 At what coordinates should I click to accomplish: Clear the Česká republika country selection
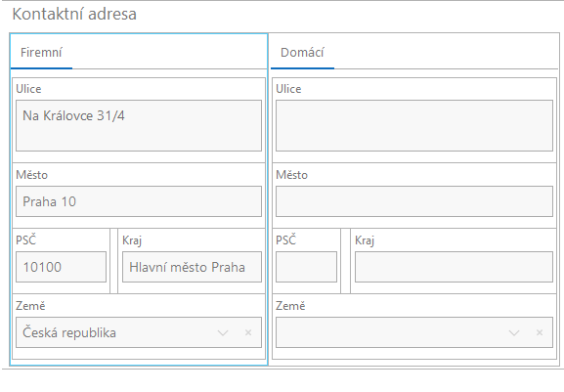pyautogui.click(x=248, y=332)
